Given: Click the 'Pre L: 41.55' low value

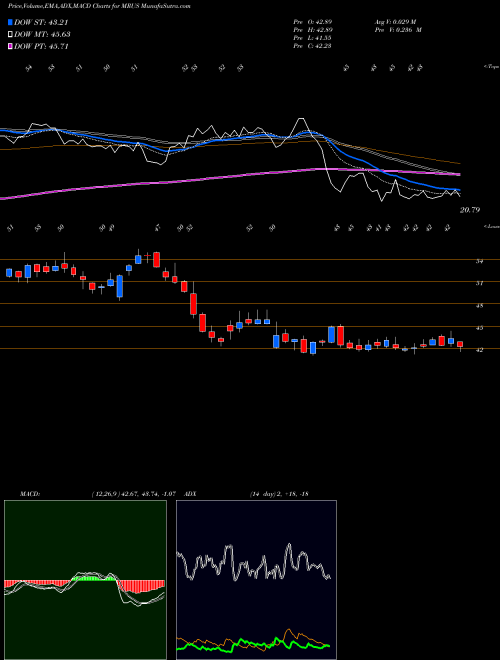Looking at the screenshot, I should pos(313,38).
